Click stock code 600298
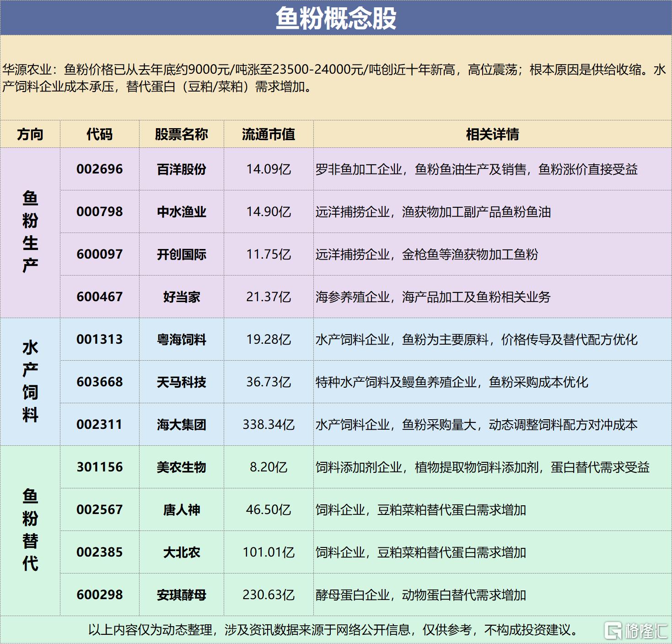The image size is (672, 644). (100, 595)
